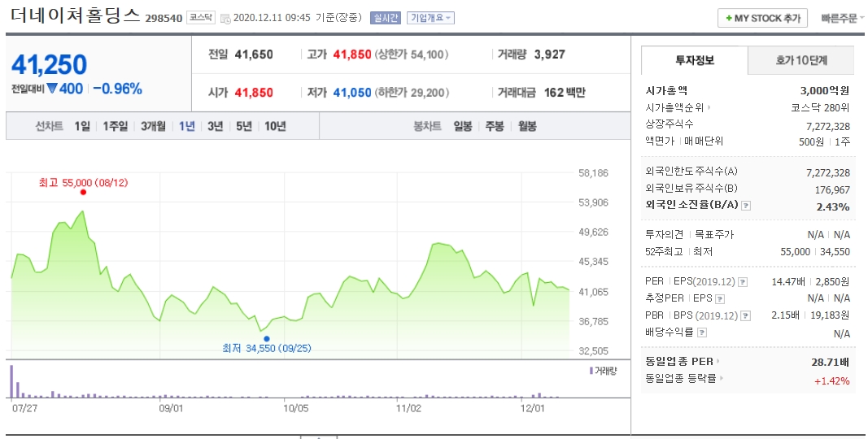
Task: Click the 선차트 label
Action: click(x=50, y=126)
